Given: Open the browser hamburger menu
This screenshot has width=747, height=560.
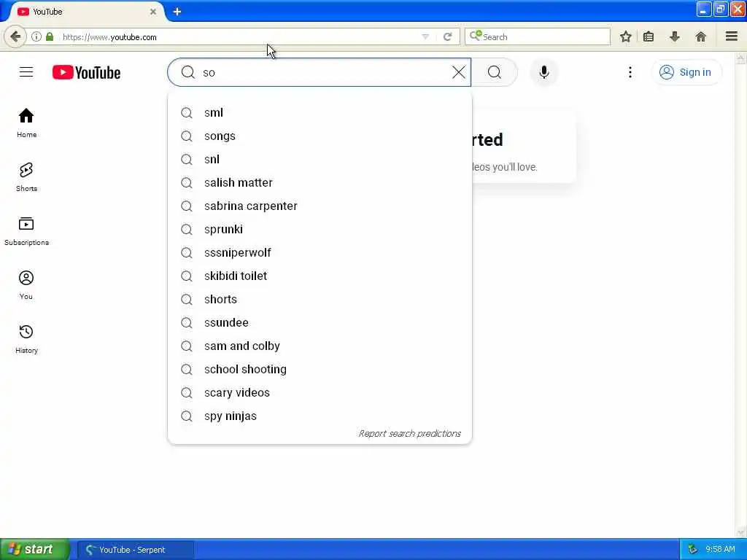Looking at the screenshot, I should pyautogui.click(x=732, y=36).
